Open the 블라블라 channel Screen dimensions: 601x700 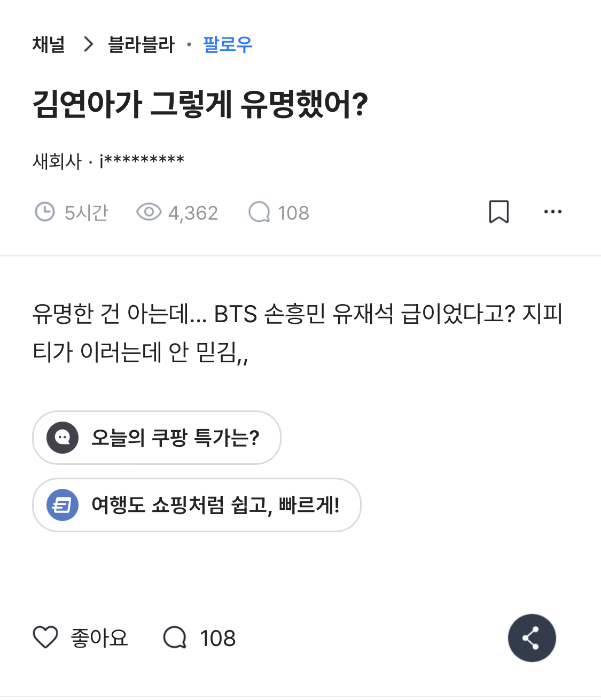pos(141,44)
